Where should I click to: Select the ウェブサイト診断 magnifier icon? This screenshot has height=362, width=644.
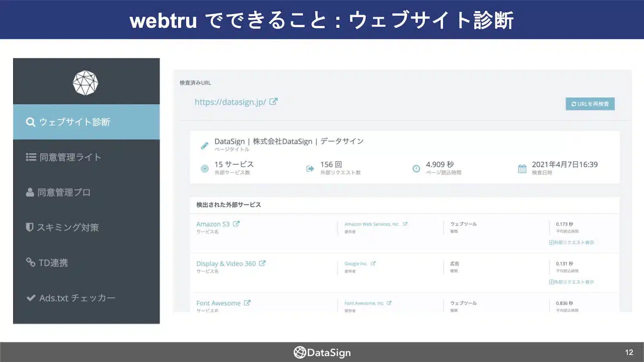(30, 122)
